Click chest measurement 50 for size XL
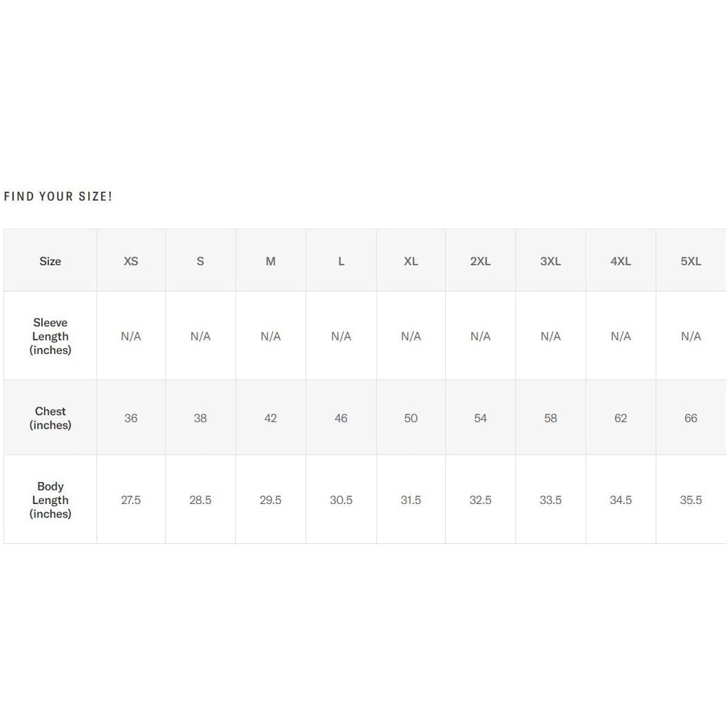The image size is (728, 728). 411,418
